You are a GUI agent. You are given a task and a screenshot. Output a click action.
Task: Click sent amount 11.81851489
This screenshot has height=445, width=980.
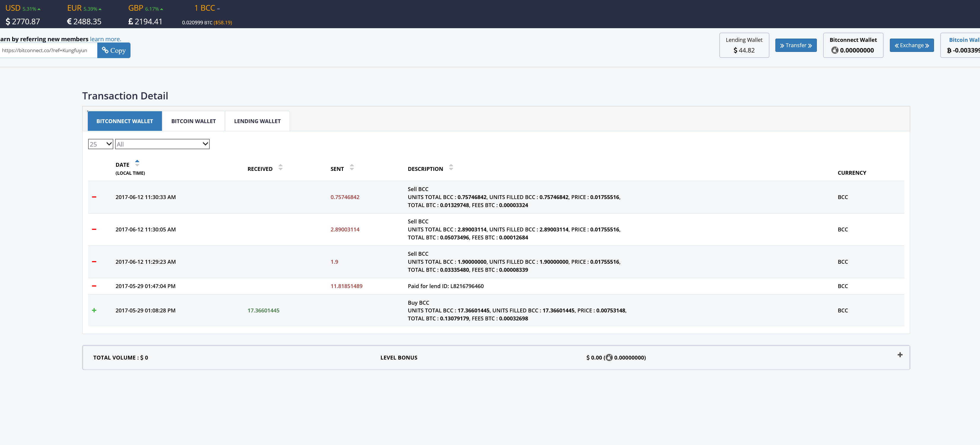tap(346, 286)
